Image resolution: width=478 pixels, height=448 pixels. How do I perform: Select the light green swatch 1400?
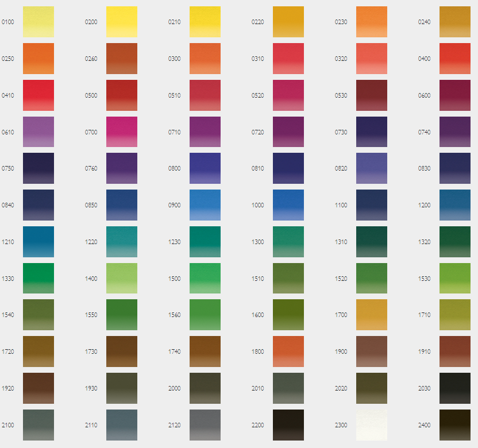pos(122,278)
